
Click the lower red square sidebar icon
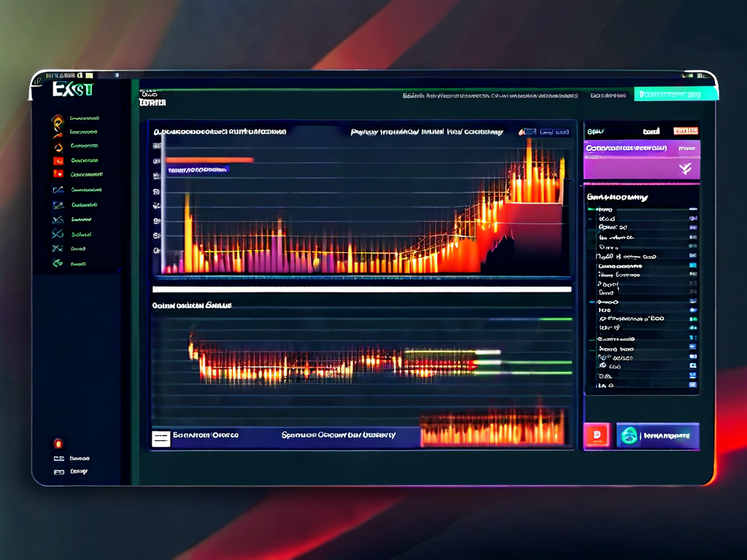tap(58, 174)
